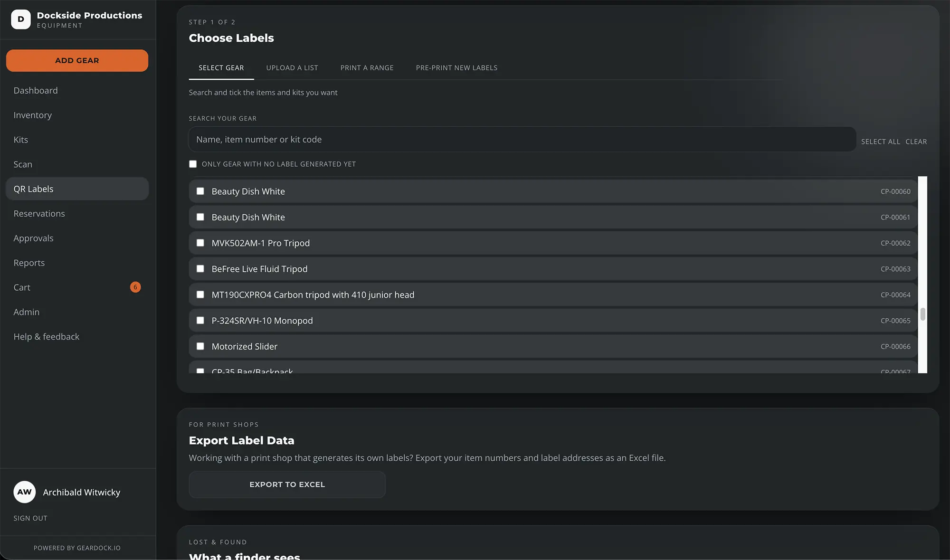Select the first Beauty Dish White CP-00060 checkbox

pos(200,191)
